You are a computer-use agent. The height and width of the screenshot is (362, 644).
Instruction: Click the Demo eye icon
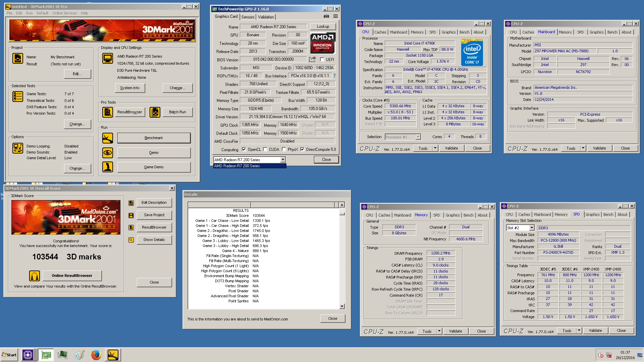click(x=108, y=153)
